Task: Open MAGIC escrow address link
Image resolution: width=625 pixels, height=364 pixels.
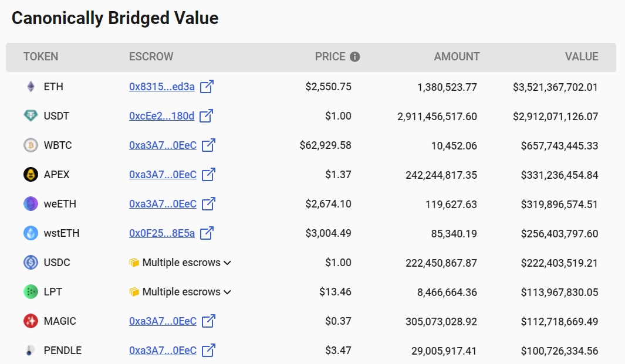Action: 163,321
